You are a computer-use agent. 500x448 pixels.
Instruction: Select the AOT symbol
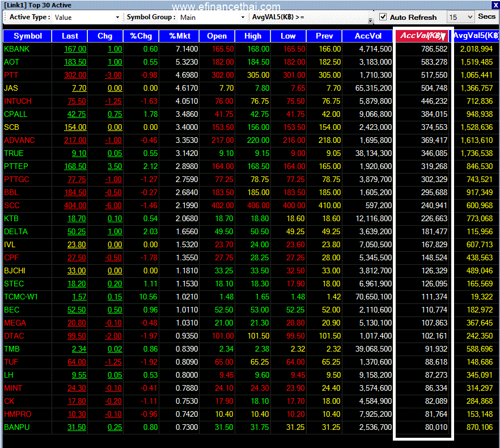[x=11, y=62]
